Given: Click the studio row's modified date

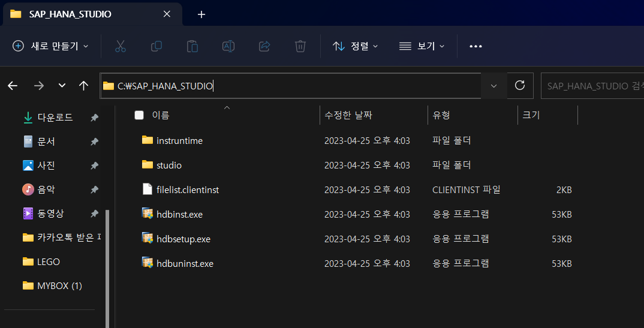Looking at the screenshot, I should (x=367, y=165).
